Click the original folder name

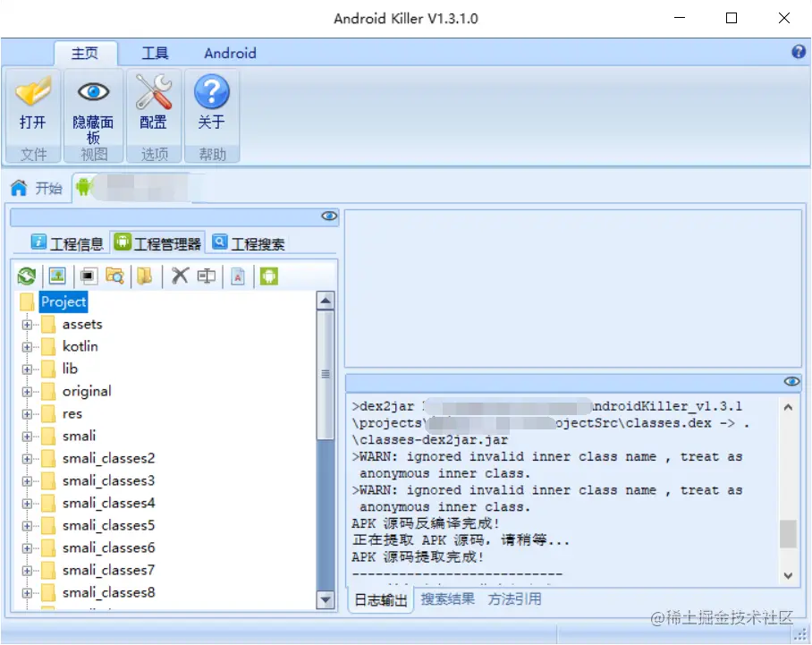87,392
